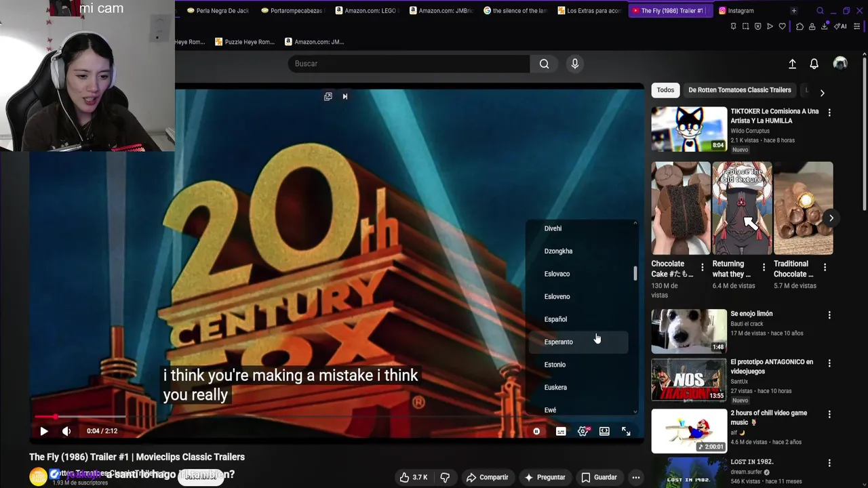Open options for TIKTOKER video
The image size is (868, 488).
(829, 113)
